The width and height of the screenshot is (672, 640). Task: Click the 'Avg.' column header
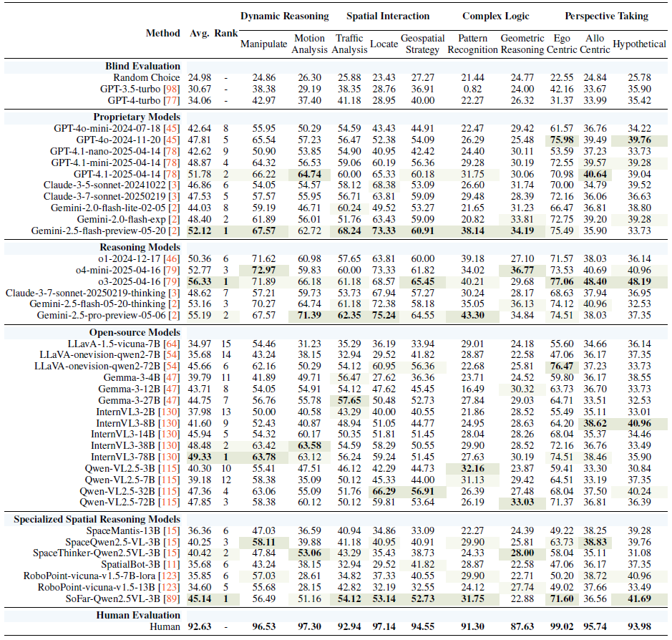pyautogui.click(x=199, y=34)
